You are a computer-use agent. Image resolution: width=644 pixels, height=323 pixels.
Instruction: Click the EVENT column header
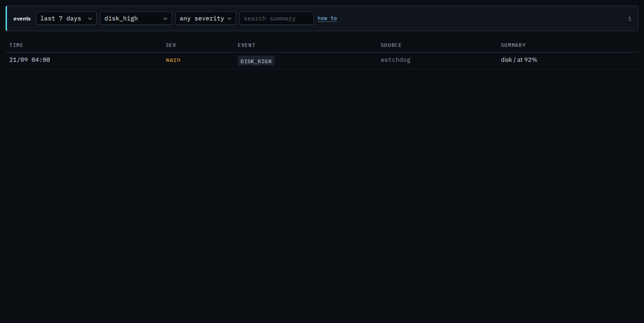247,45
